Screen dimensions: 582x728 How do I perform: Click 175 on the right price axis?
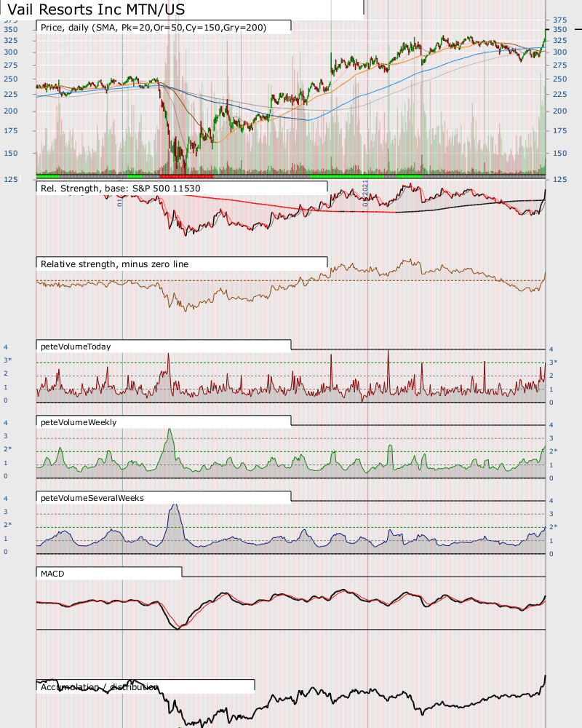tap(559, 131)
